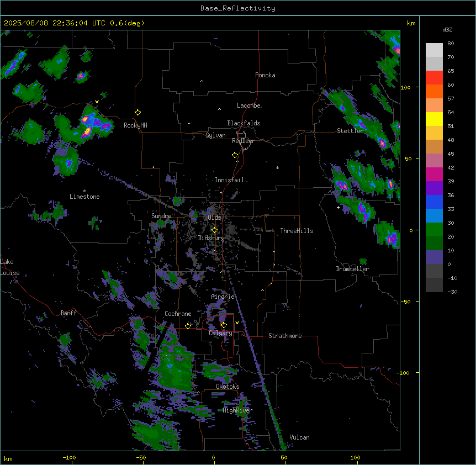
Task: Select the orange 60-57 dBZ legend swatch
Action: coord(434,92)
